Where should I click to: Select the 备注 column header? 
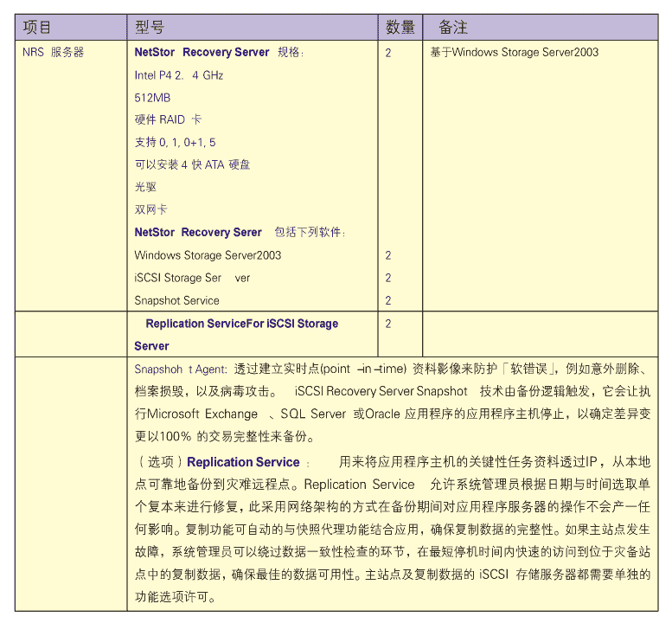(452, 28)
